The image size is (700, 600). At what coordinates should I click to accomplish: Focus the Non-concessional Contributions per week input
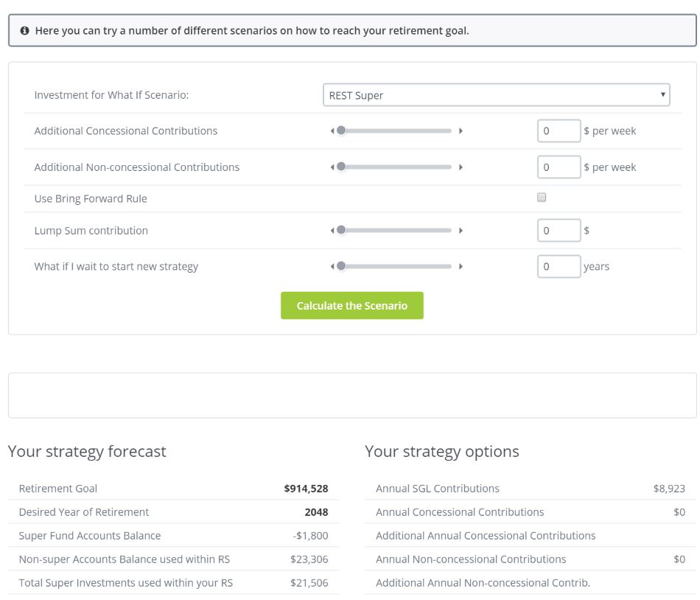[559, 167]
